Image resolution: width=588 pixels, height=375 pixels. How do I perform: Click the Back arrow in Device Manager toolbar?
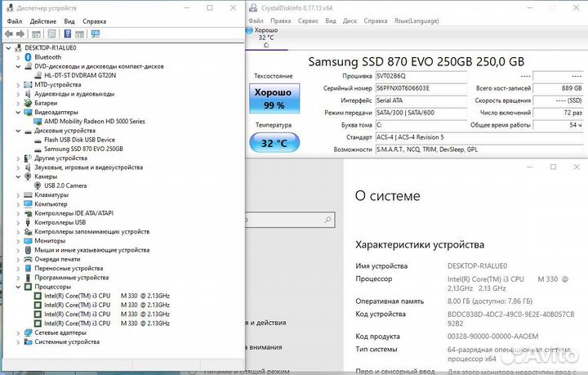(x=9, y=34)
